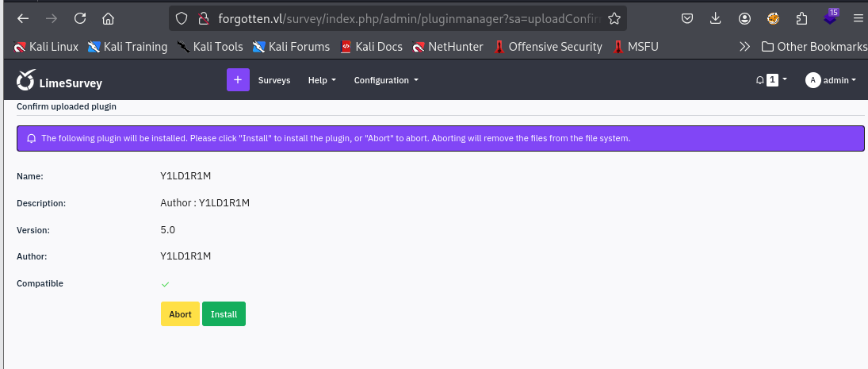Open the NetHunter bookmark

447,47
